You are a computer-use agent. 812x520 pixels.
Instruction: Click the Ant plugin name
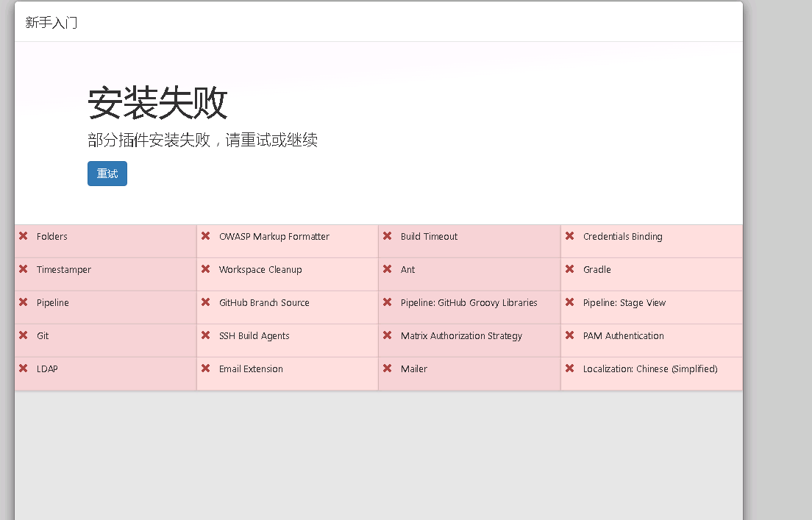tap(407, 270)
